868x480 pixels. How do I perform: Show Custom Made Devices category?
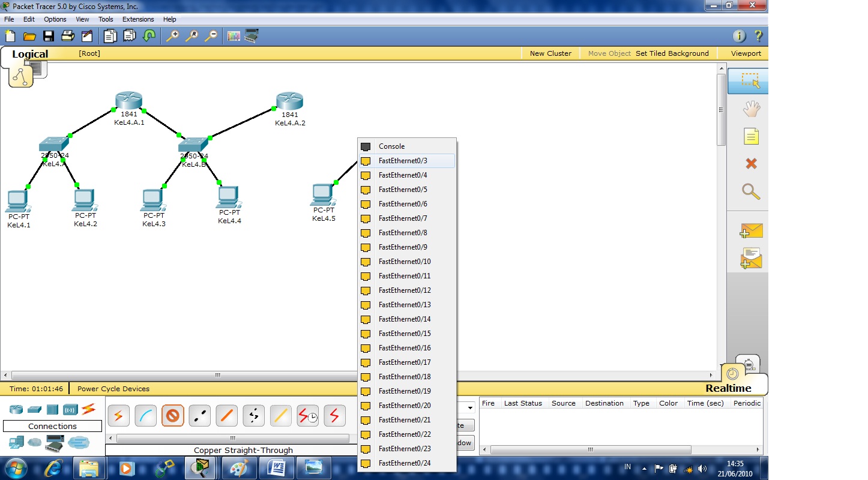click(54, 444)
